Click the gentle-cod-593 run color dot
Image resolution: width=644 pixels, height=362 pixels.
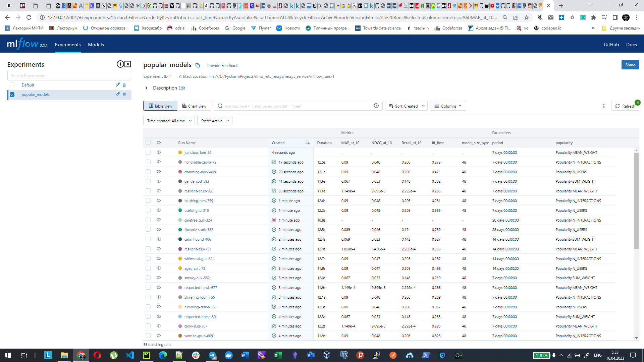(x=180, y=181)
